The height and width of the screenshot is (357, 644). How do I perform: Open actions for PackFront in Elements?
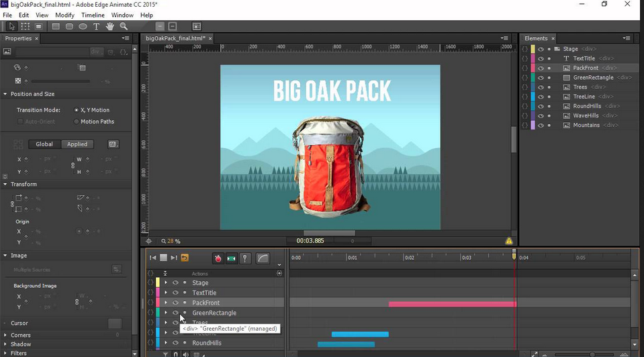coord(525,68)
